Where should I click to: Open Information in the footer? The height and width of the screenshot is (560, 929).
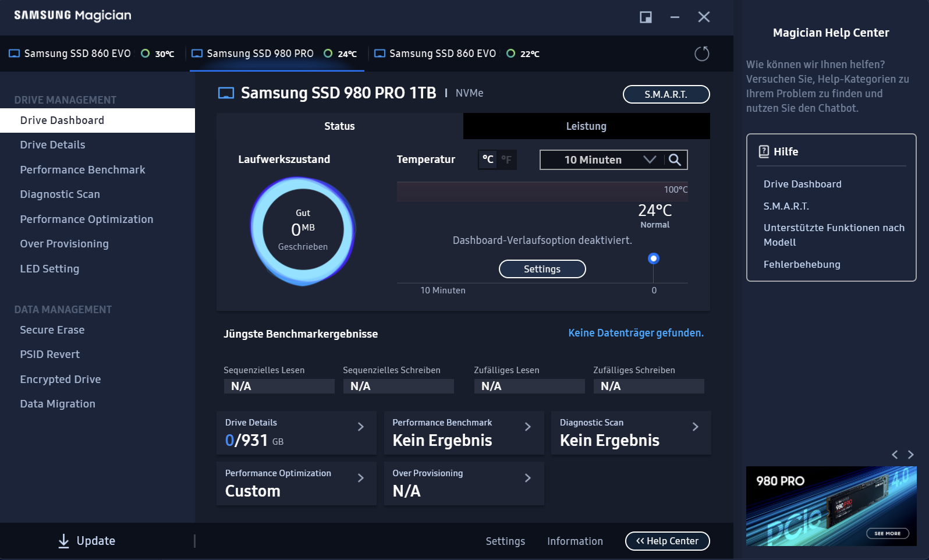tap(575, 541)
